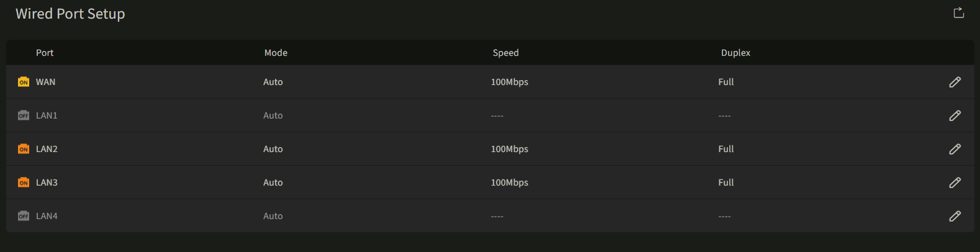Click the WAN port ON status icon
This screenshot has height=252, width=980.
click(24, 82)
